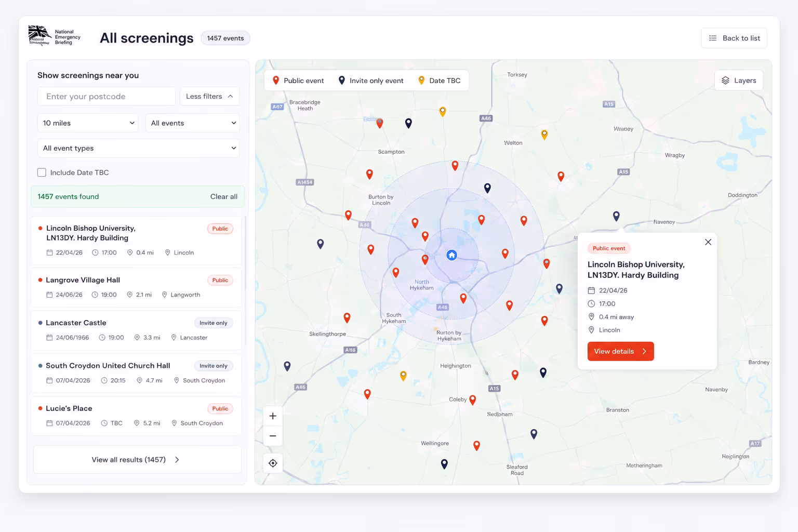
Task: Click clock icon in Lancaster Castle row
Action: tap(102, 338)
